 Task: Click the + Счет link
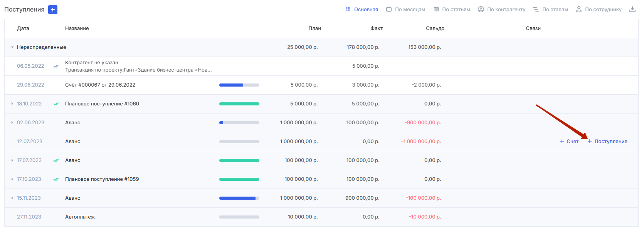569,142
